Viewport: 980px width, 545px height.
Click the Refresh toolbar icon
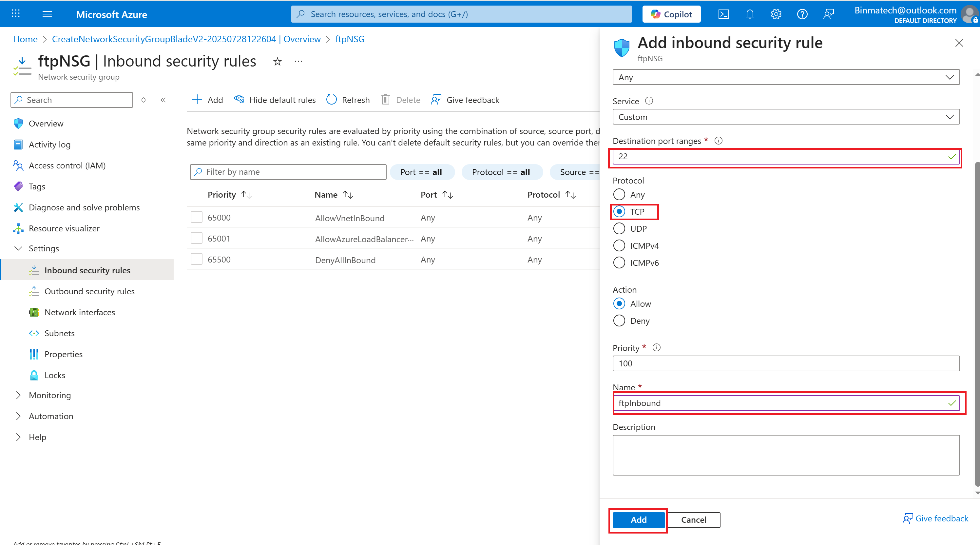pyautogui.click(x=331, y=100)
